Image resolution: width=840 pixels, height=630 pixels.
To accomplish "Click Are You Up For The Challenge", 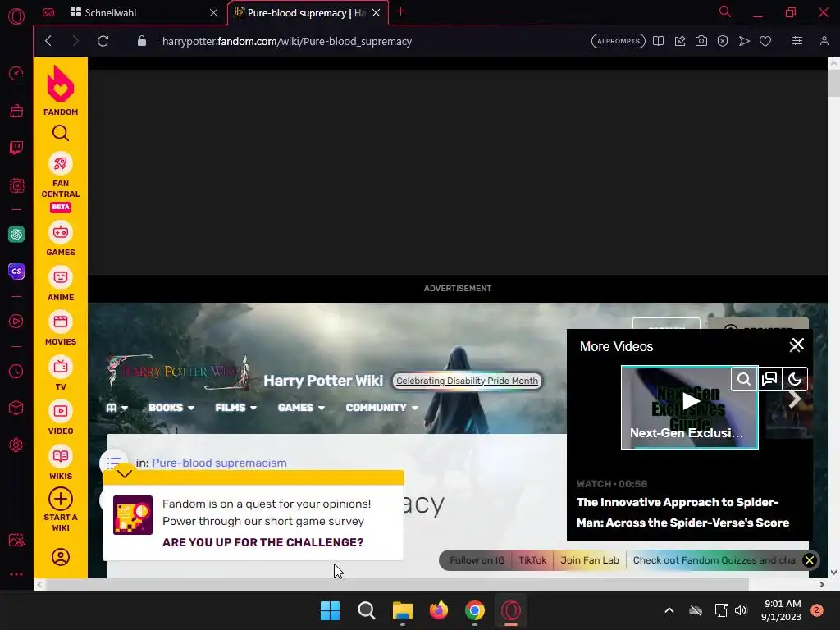I will (x=263, y=542).
